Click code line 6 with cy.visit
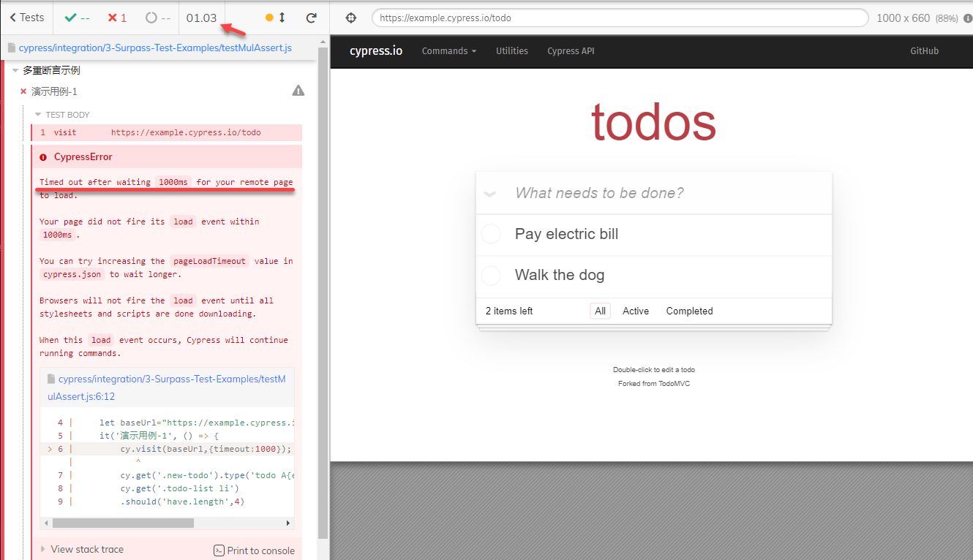The width and height of the screenshot is (973, 560). point(168,449)
